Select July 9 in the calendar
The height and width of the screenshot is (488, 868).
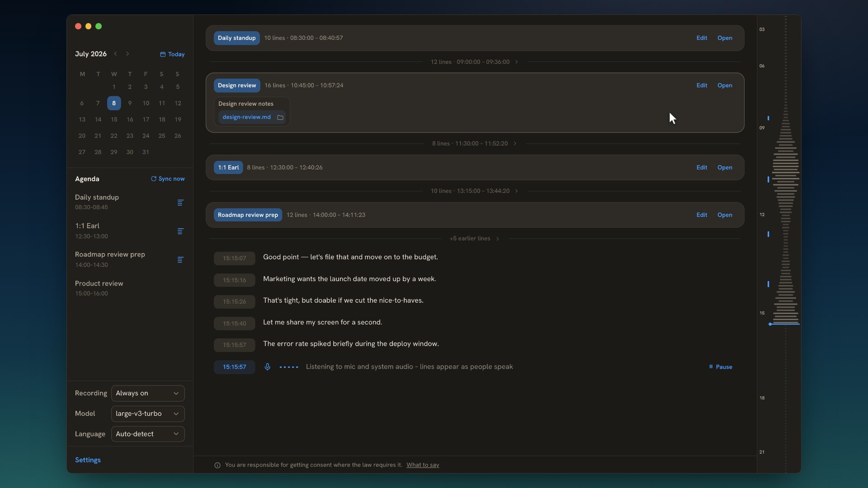130,103
